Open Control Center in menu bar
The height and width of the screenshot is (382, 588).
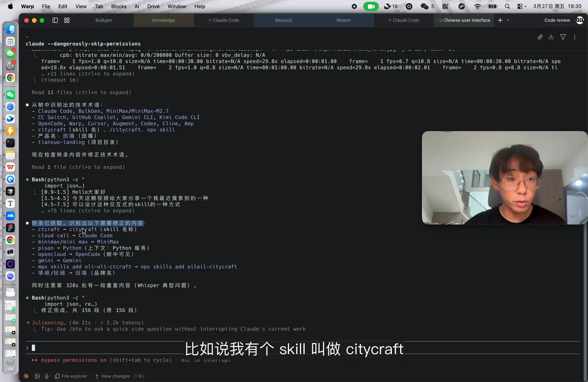click(x=520, y=6)
